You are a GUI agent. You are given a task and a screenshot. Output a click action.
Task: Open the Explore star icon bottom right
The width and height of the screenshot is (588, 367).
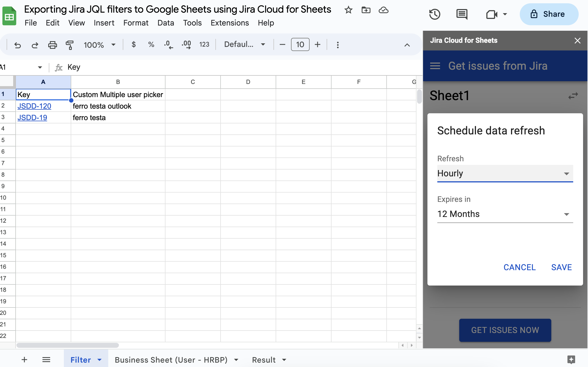571,359
